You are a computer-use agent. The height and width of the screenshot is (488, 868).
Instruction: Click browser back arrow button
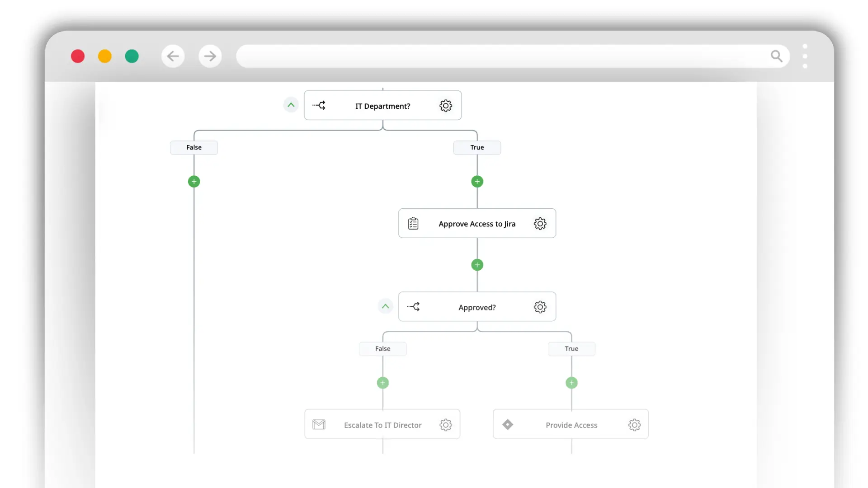point(173,56)
